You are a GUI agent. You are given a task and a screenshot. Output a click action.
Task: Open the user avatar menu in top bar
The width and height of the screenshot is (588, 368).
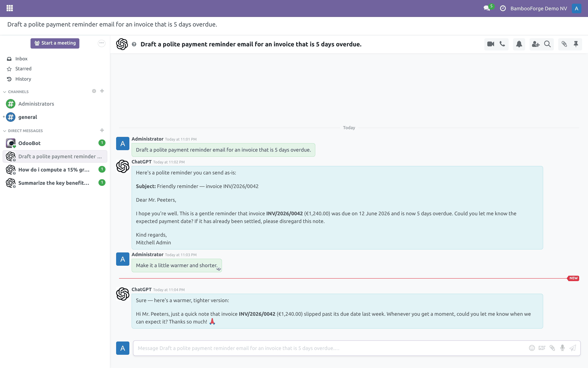[576, 8]
